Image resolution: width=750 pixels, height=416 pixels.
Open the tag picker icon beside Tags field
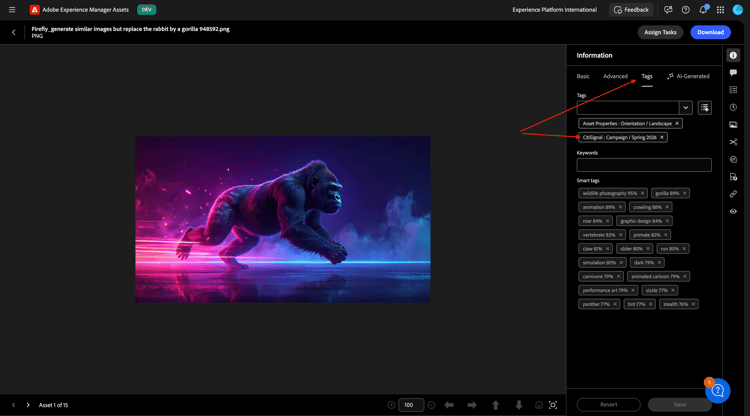(705, 108)
